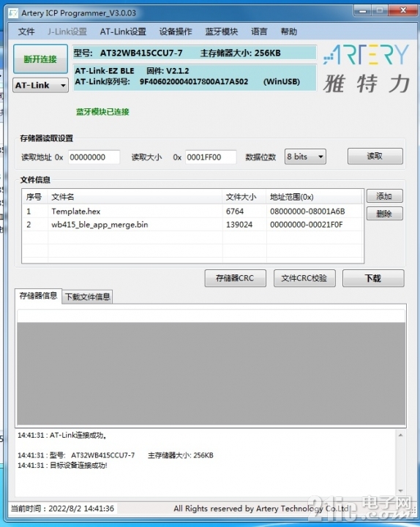Viewport: 420px width, 527px height.
Task: Click the 读取大小 input field
Action: pos(211,157)
